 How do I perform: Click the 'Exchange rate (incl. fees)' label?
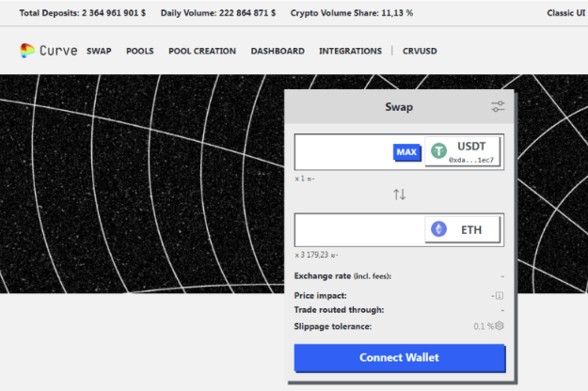(342, 276)
